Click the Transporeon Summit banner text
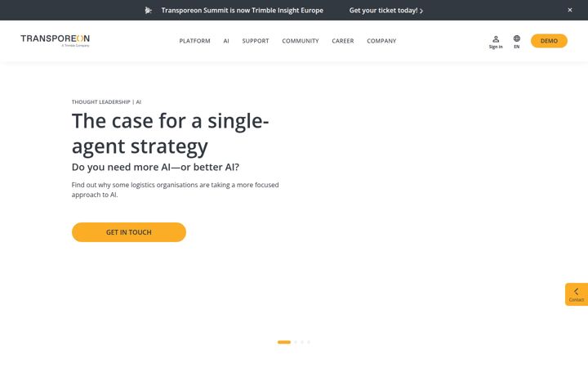588x368 pixels. (x=243, y=11)
